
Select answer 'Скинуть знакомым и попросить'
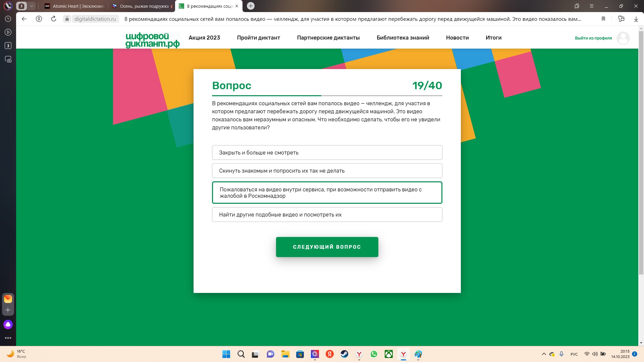coord(327,171)
